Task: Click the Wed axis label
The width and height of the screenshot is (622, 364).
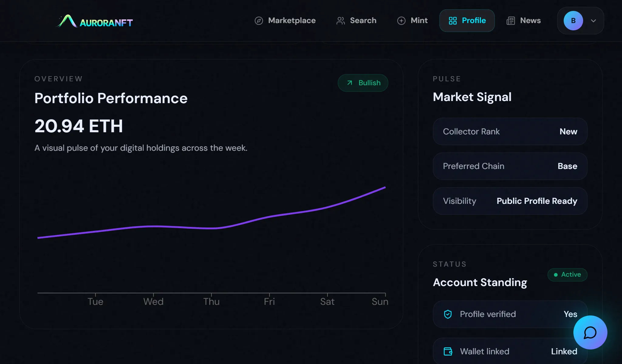Action: [x=153, y=302]
